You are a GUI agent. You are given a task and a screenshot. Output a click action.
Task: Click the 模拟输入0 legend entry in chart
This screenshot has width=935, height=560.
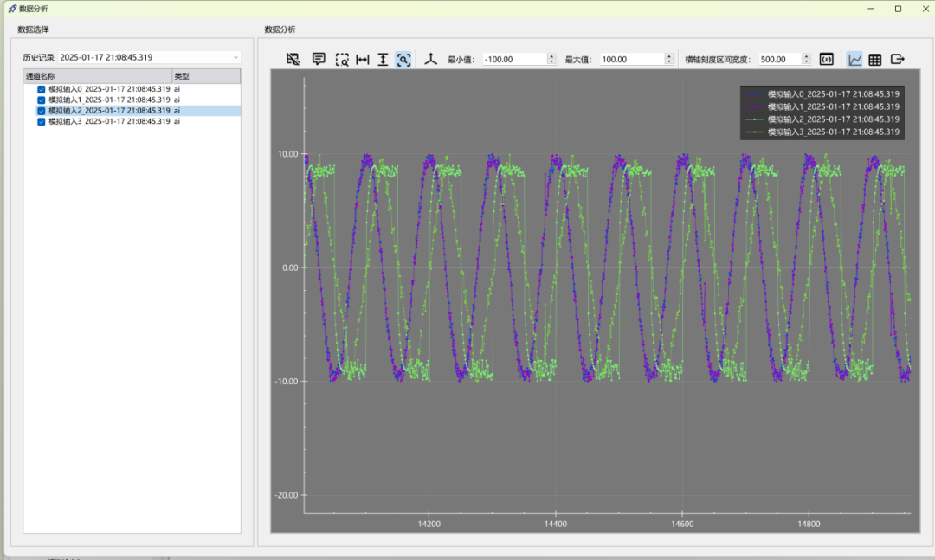[823, 94]
